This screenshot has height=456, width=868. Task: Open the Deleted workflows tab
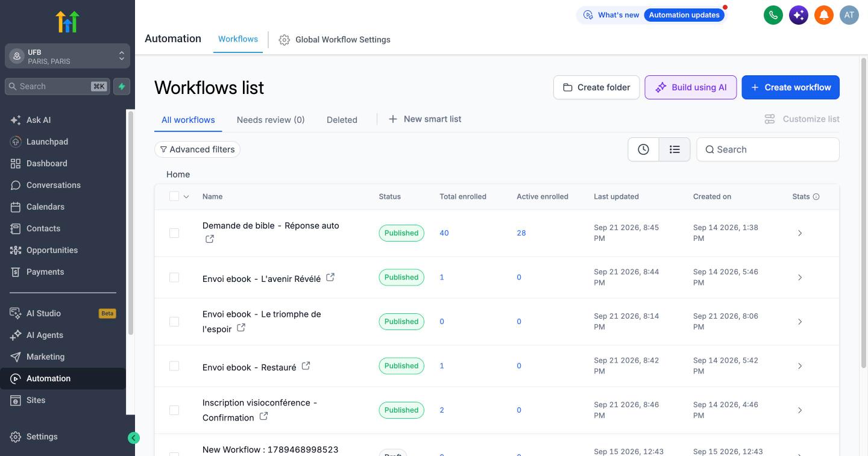(x=342, y=120)
